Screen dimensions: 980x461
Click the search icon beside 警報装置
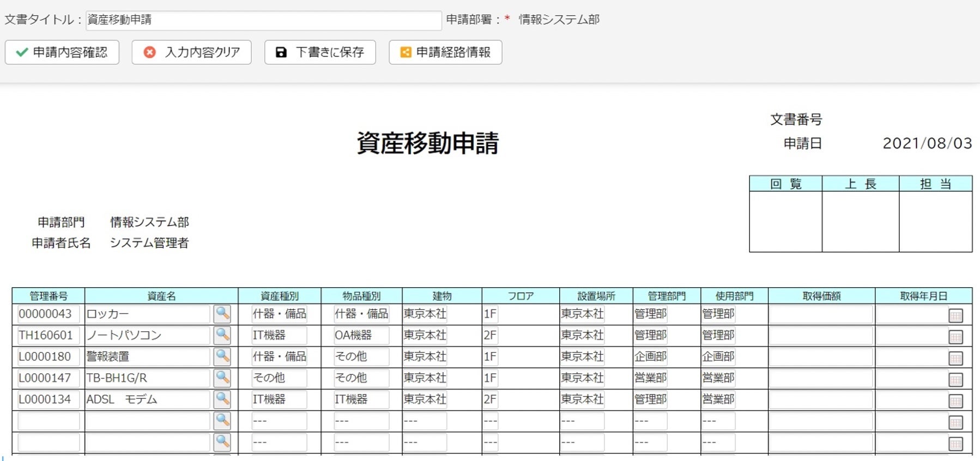coord(222,356)
